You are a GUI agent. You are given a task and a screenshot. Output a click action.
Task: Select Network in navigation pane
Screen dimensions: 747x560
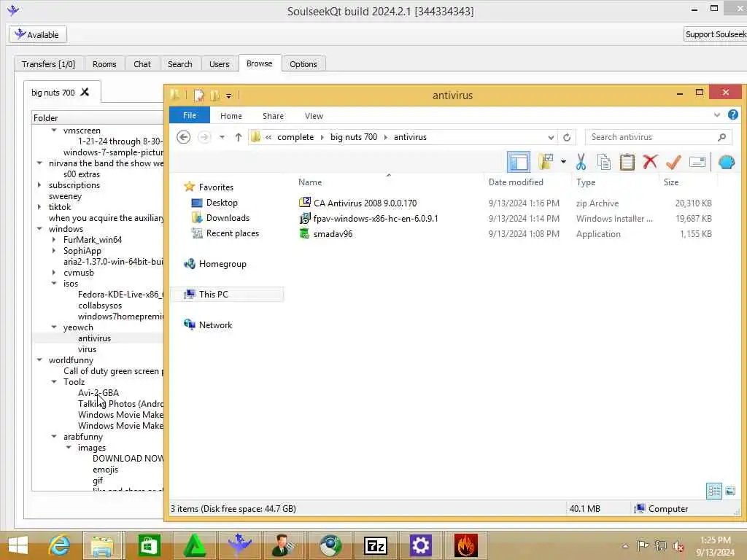click(215, 324)
